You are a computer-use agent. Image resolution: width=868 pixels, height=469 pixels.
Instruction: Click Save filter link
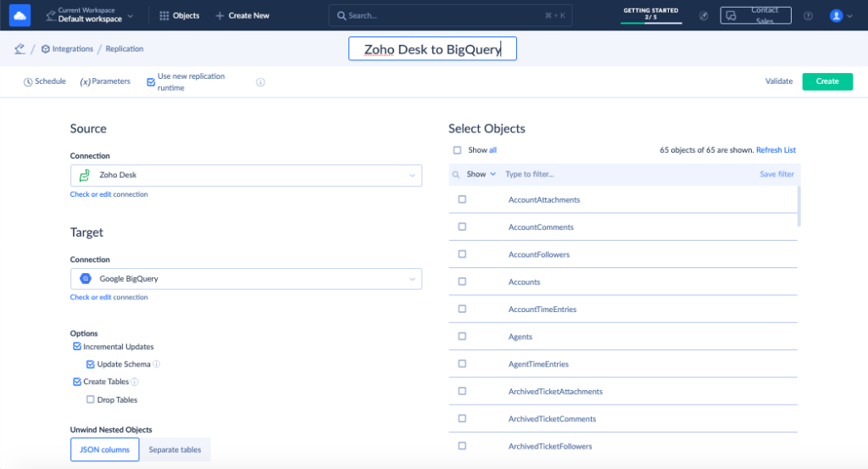776,174
